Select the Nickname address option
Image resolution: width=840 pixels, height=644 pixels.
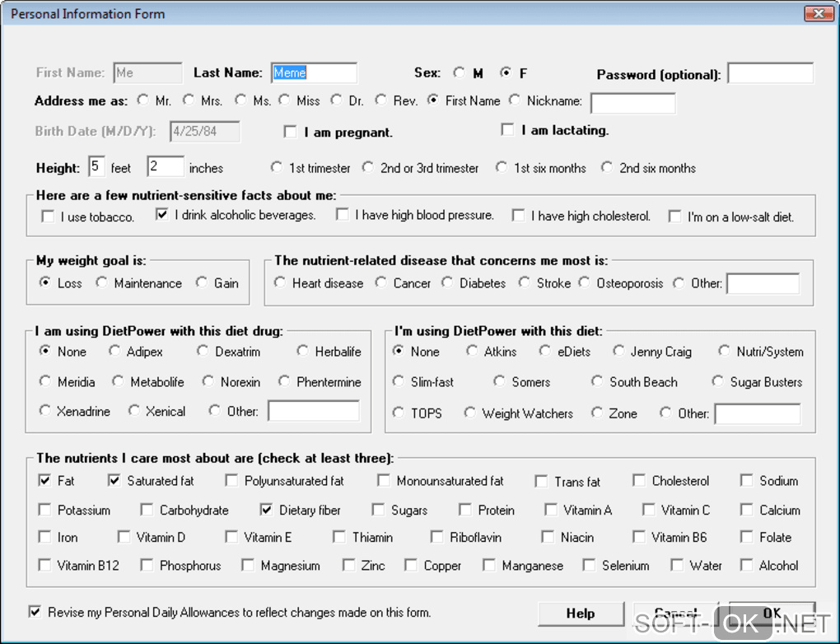[514, 100]
